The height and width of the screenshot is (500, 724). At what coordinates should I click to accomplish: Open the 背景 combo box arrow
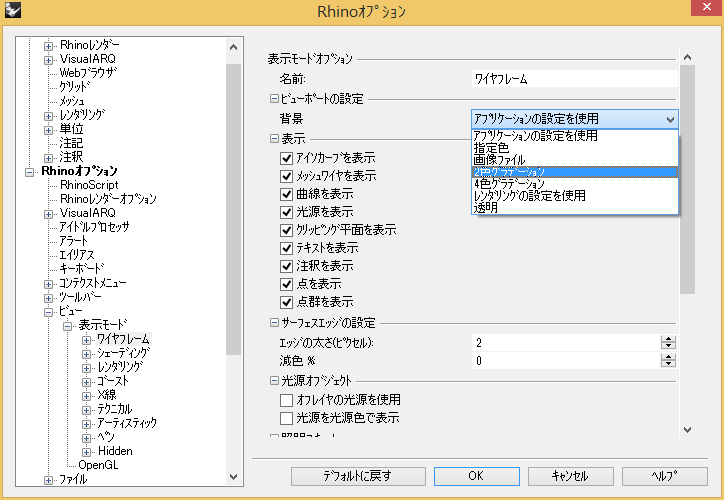coord(670,120)
